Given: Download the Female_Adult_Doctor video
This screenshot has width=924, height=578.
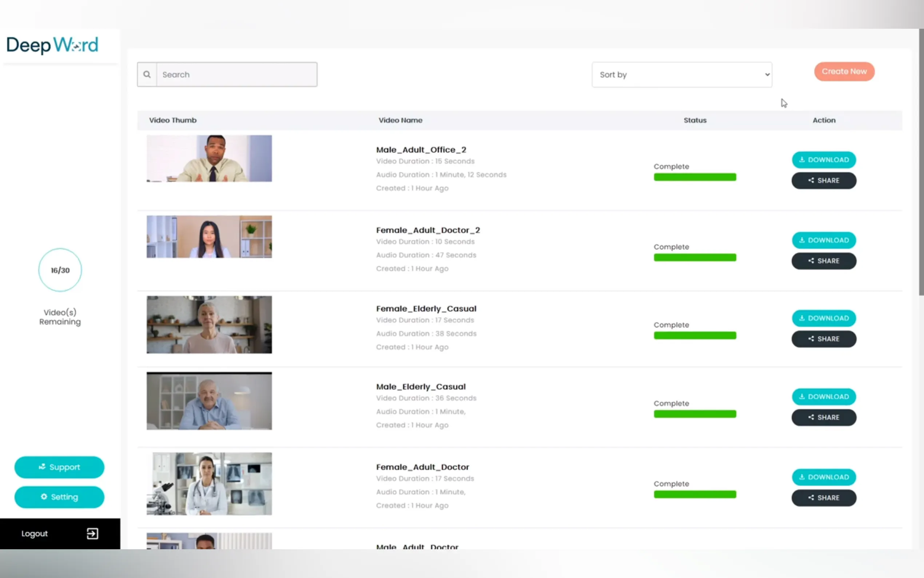Looking at the screenshot, I should pyautogui.click(x=824, y=477).
